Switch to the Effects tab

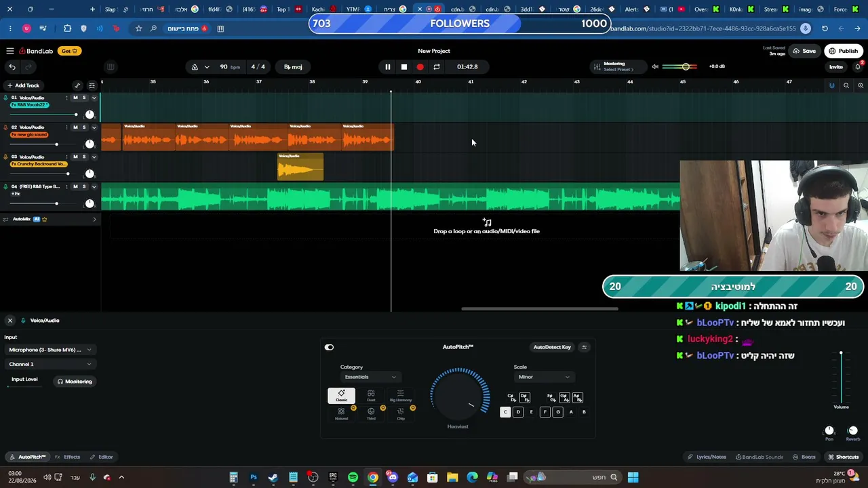(68, 457)
